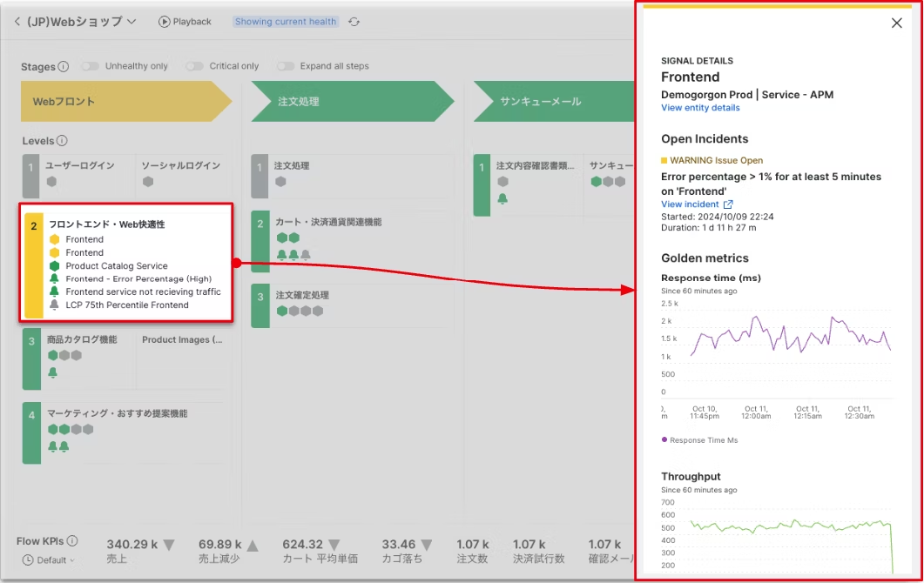This screenshot has height=583, width=924.
Task: Toggle Expand all steps switch
Action: (286, 66)
